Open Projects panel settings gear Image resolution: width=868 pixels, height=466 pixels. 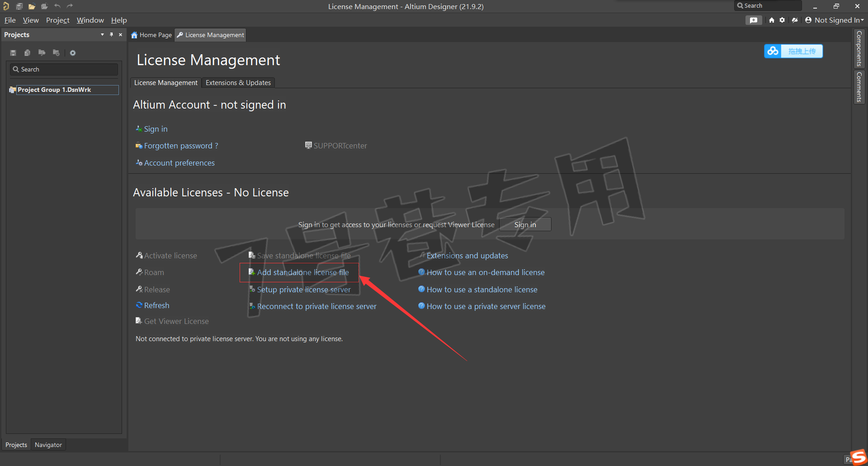[73, 53]
